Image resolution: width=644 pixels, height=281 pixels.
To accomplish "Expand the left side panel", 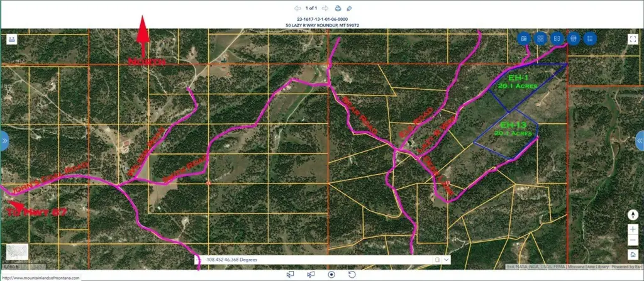I will click(x=4, y=141).
